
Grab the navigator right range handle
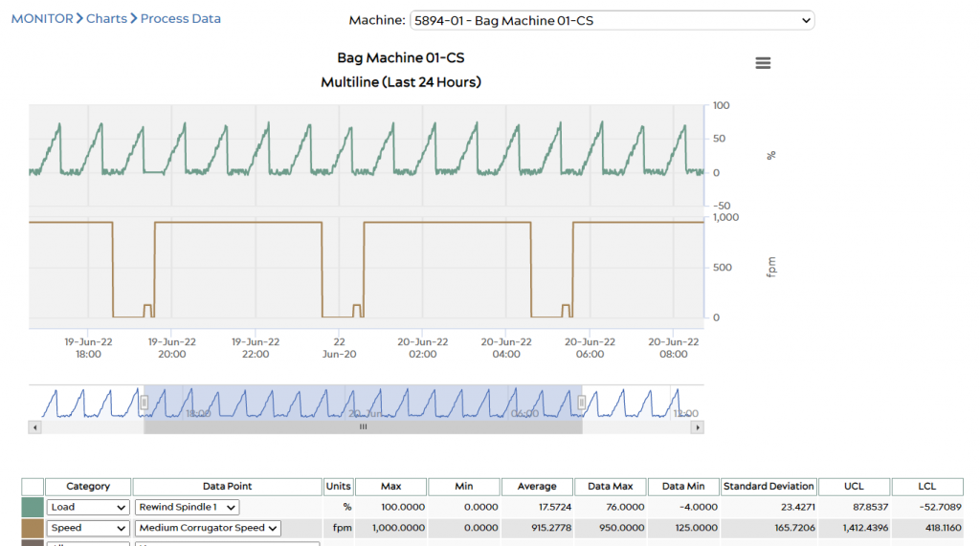pyautogui.click(x=582, y=403)
